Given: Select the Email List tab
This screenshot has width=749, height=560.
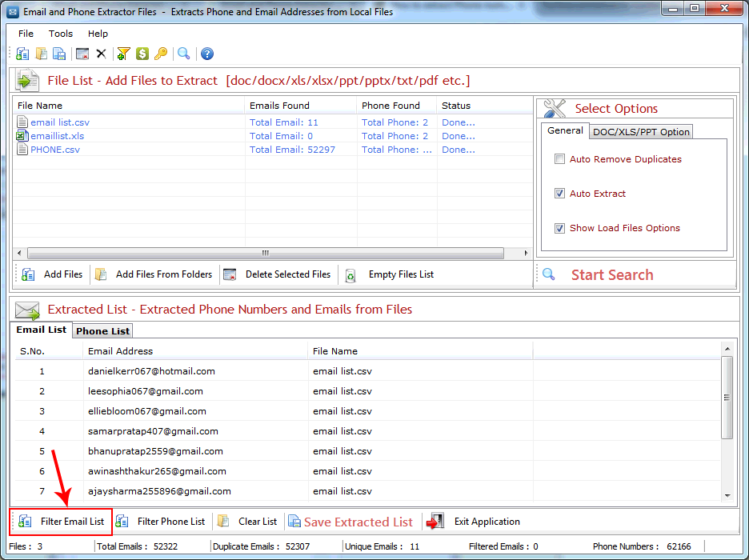Looking at the screenshot, I should (41, 330).
